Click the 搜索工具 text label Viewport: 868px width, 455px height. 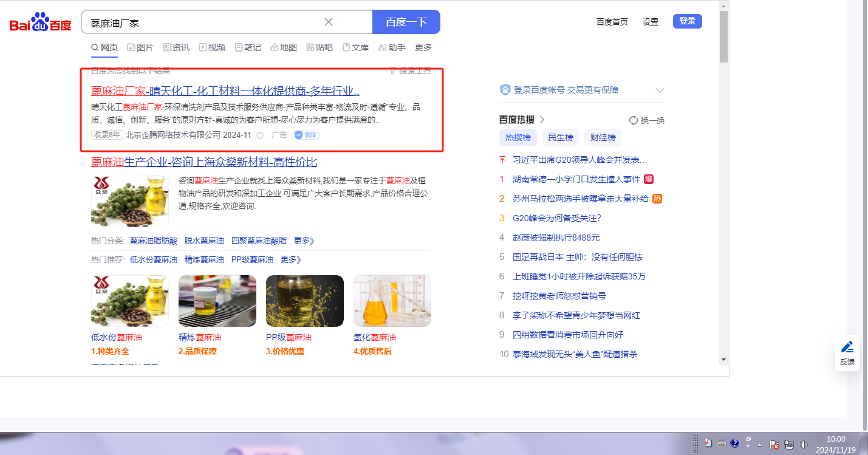coord(415,70)
